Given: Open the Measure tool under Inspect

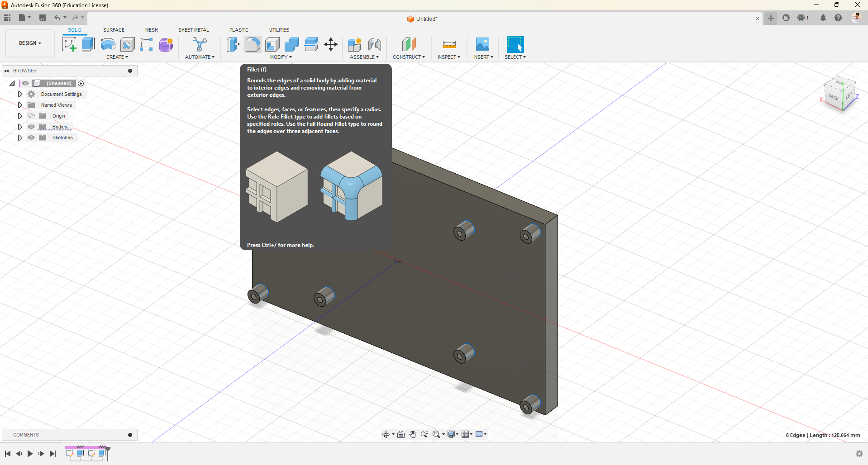Looking at the screenshot, I should [449, 44].
